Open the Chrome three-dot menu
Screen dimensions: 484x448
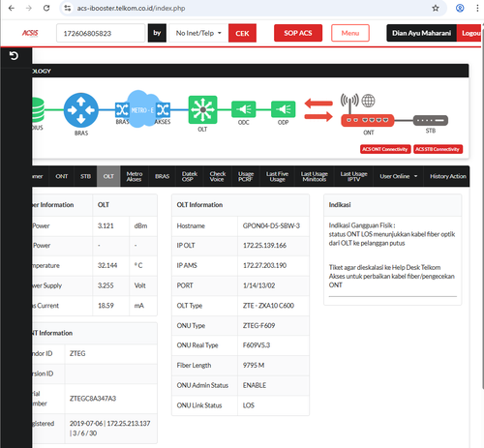point(477,8)
